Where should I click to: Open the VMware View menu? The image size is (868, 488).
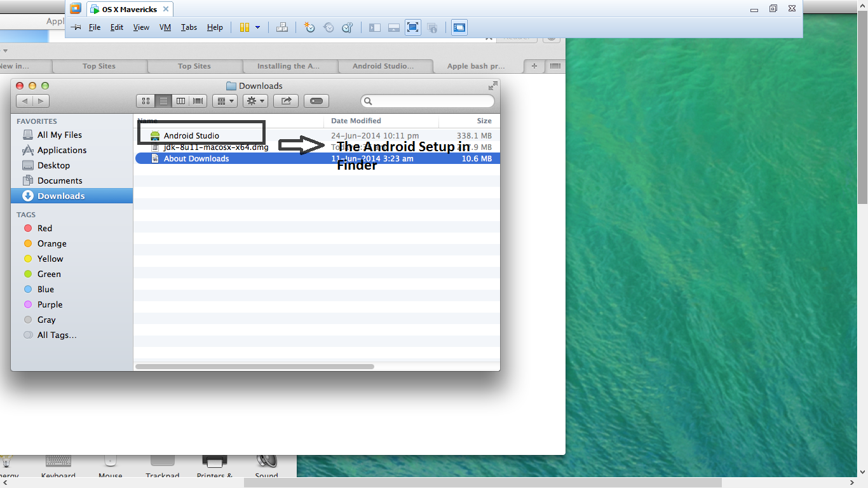pos(141,27)
